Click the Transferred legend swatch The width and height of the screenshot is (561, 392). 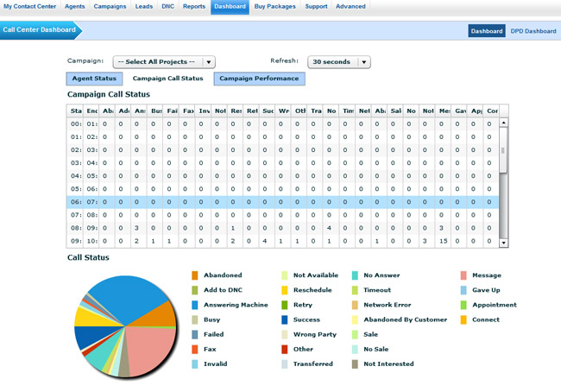point(285,364)
